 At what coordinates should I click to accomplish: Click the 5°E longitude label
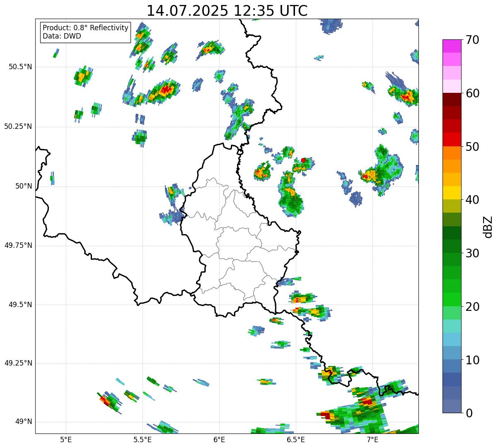[66, 439]
